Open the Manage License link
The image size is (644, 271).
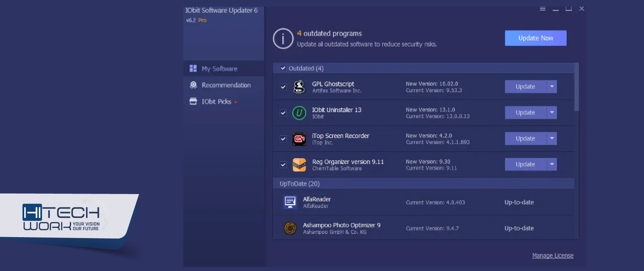click(553, 256)
